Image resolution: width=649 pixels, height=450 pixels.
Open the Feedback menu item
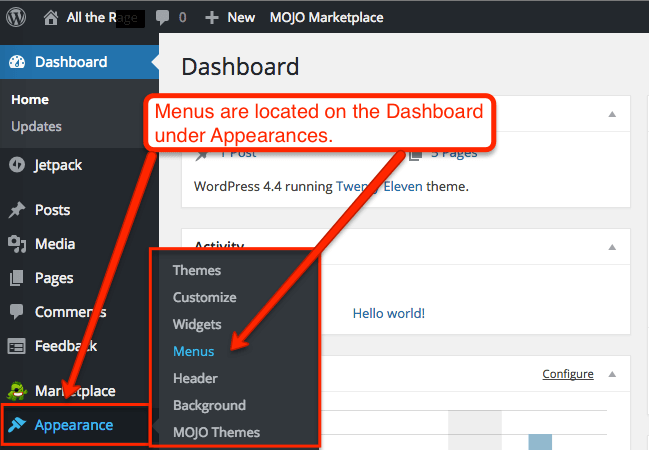coord(66,346)
